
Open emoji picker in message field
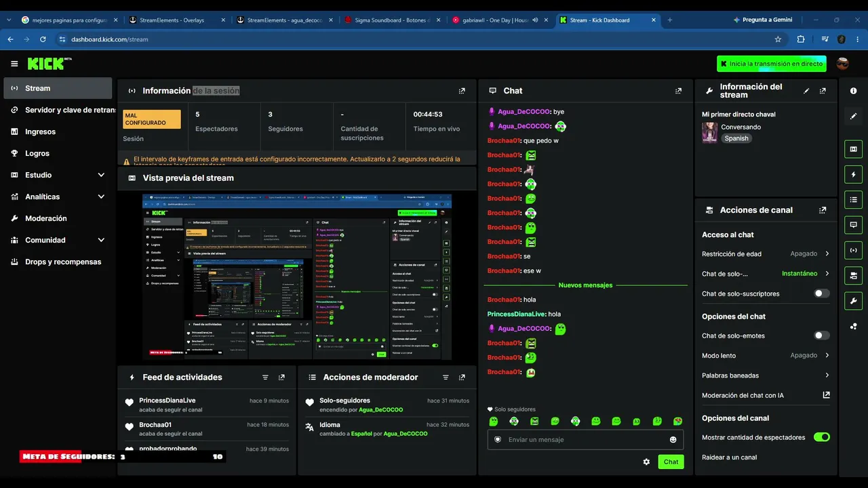coord(673,440)
